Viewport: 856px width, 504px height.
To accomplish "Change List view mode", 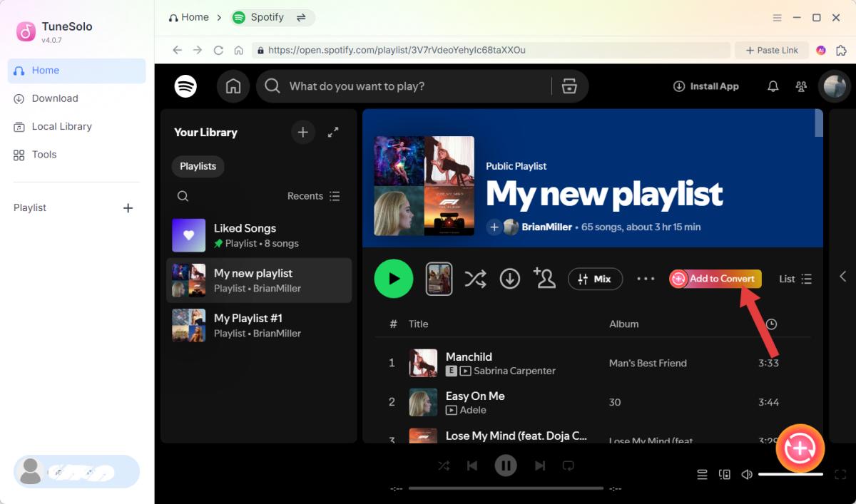I will (795, 279).
